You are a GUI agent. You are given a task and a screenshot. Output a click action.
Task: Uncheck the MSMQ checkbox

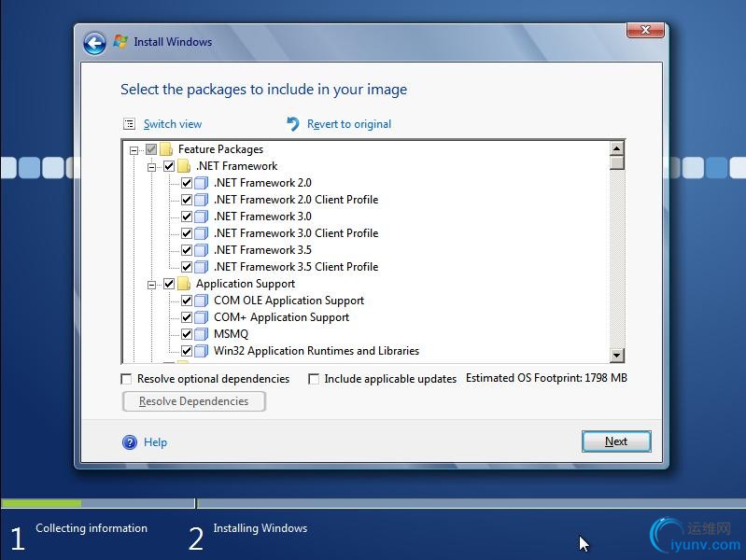pos(187,334)
